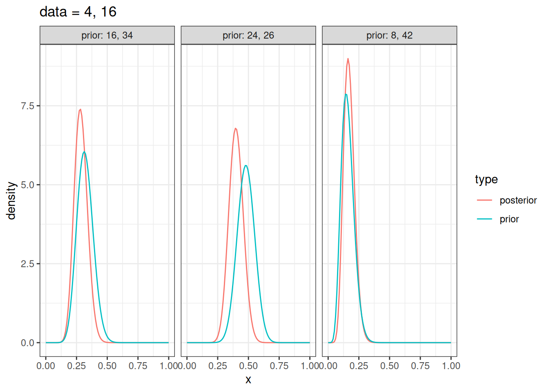The width and height of the screenshot is (549, 392).
Task: Click the 0.0 tick label on y-axis
Action: click(x=27, y=343)
